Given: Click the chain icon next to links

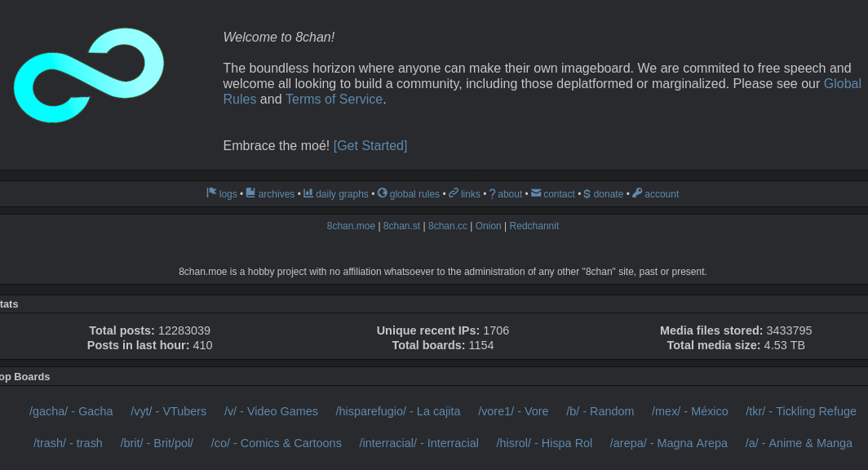Looking at the screenshot, I should tap(454, 193).
